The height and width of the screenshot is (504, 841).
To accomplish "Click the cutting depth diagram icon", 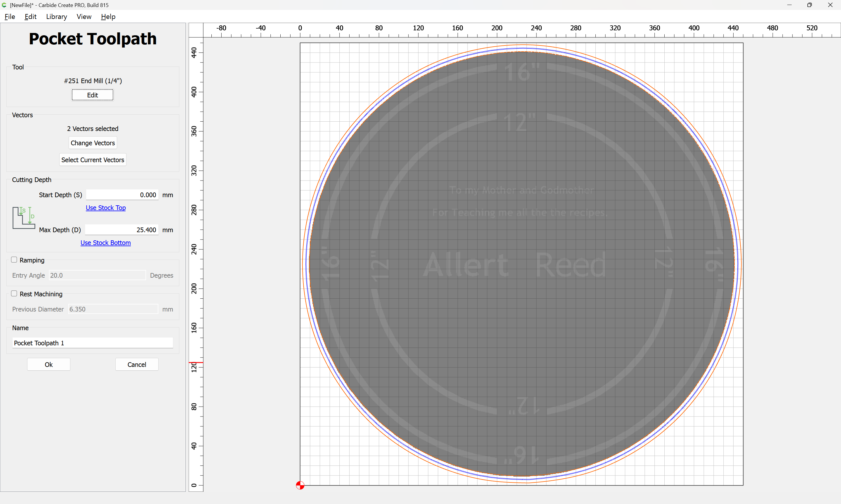I will pyautogui.click(x=24, y=218).
